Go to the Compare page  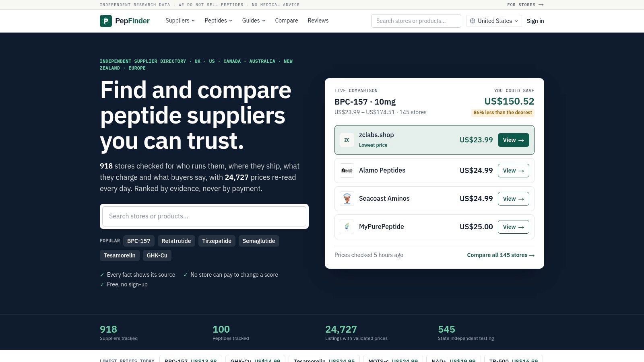click(287, 21)
